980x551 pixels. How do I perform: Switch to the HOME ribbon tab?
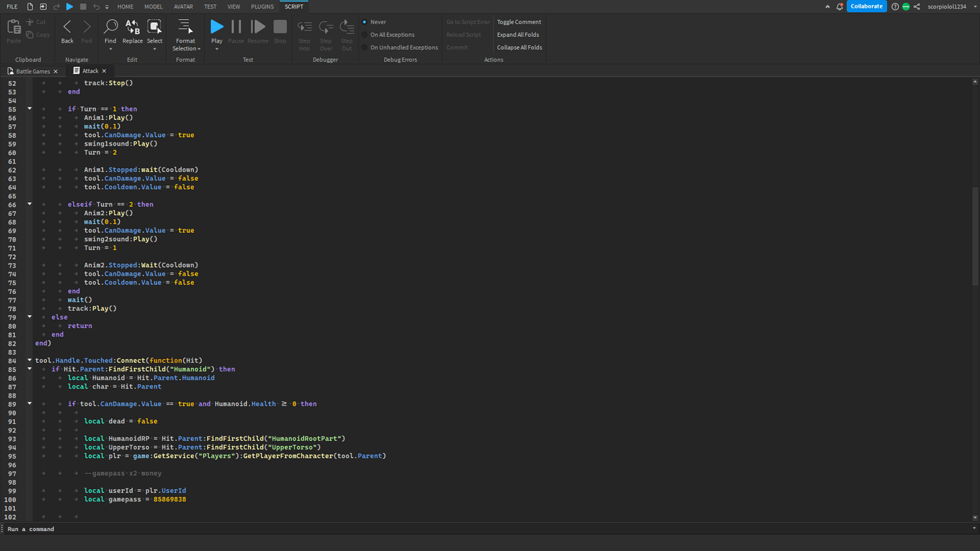125,6
